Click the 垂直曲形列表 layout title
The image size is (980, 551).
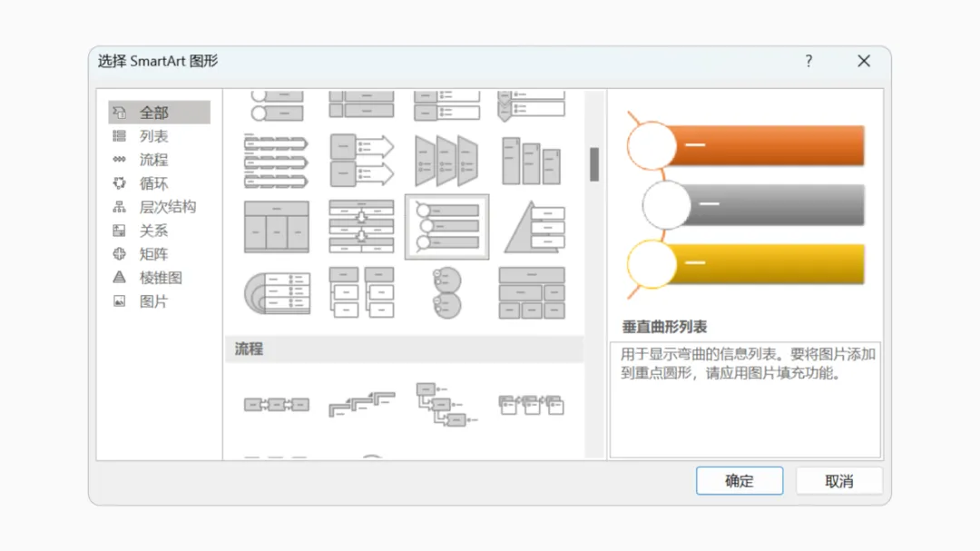click(664, 327)
